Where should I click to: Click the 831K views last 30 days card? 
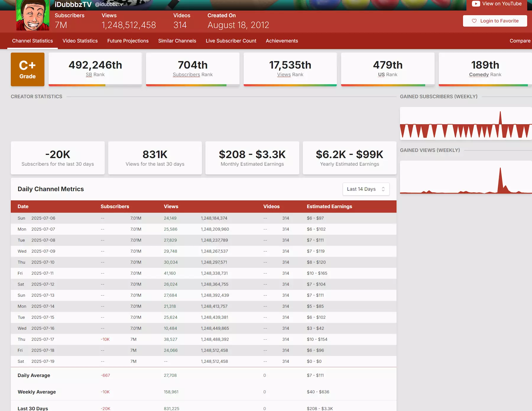point(155,158)
